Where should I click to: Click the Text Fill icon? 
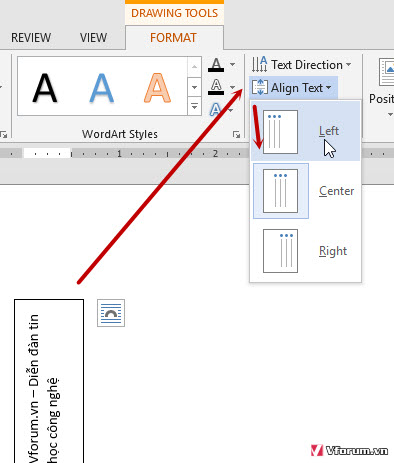[216, 64]
